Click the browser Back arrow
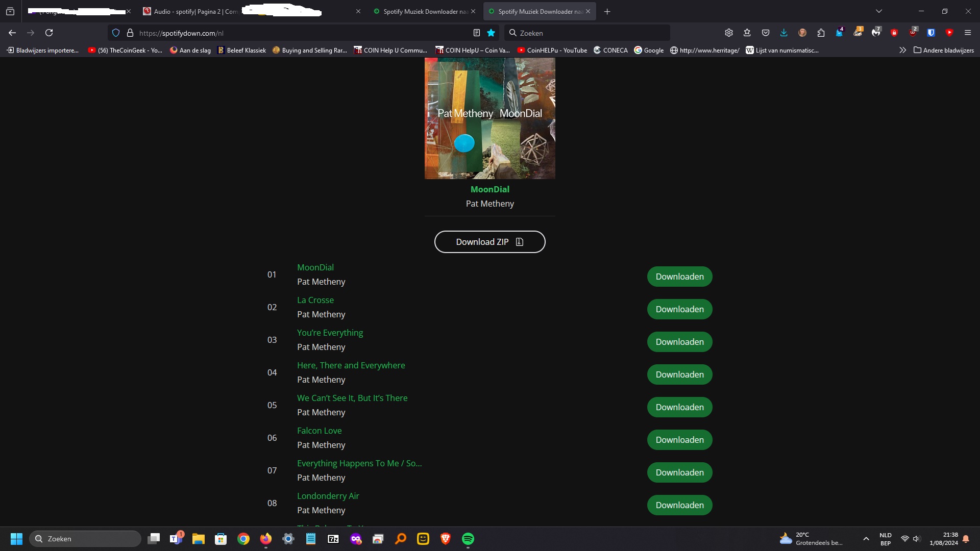Screen dimensions: 980x551 12,33
